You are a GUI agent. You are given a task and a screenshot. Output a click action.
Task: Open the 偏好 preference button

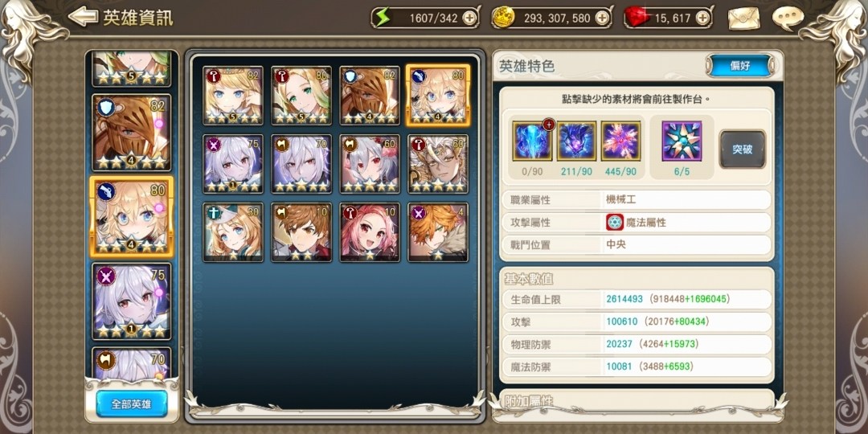740,66
